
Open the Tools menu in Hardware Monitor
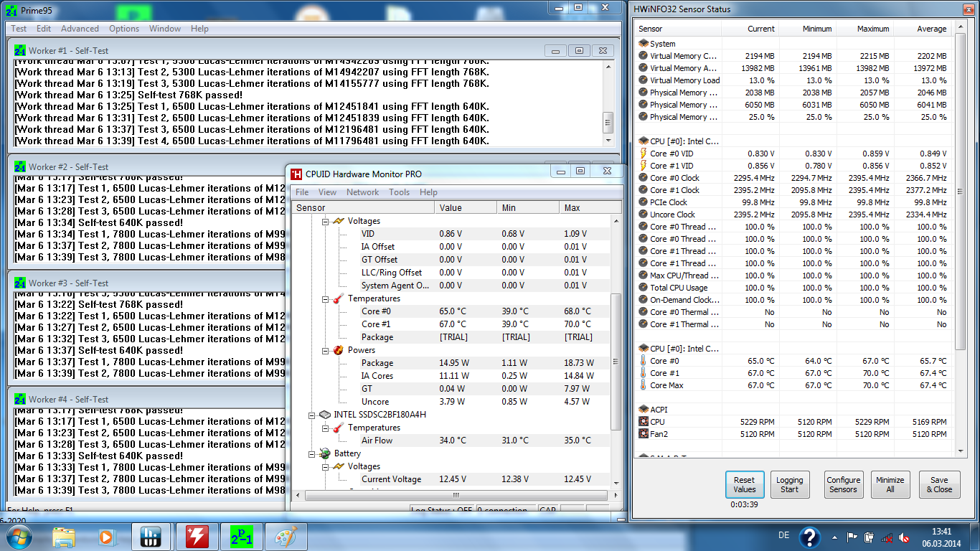point(399,192)
